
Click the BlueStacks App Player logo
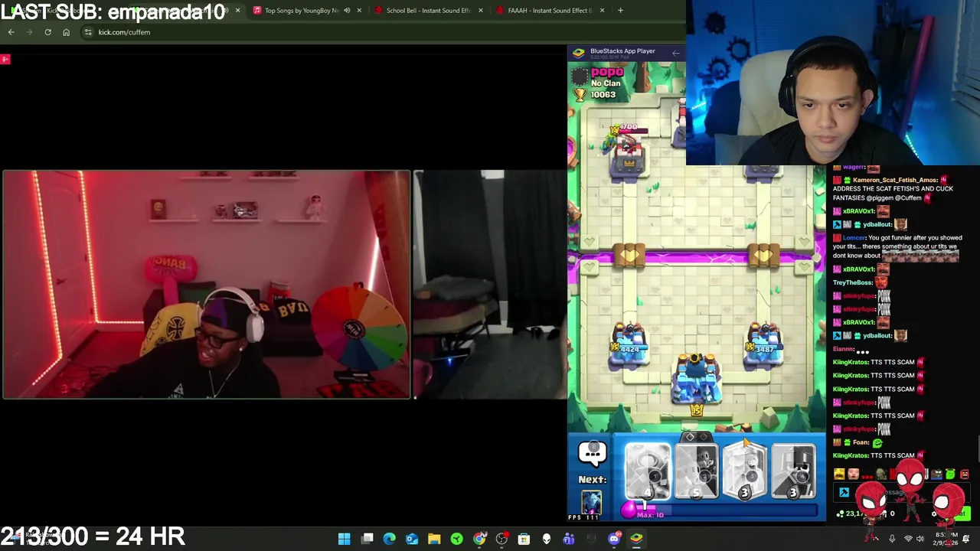[x=579, y=52]
